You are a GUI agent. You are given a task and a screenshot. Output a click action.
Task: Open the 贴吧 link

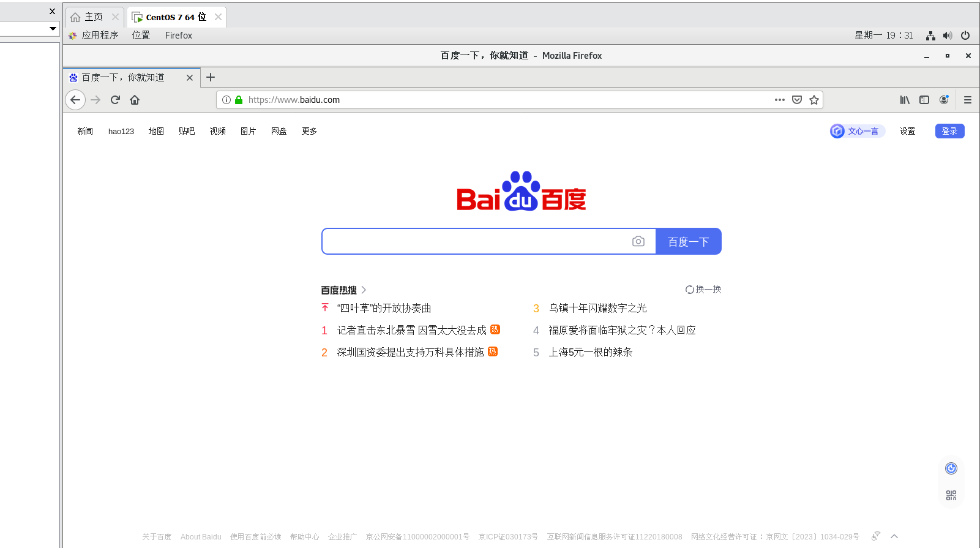click(187, 131)
